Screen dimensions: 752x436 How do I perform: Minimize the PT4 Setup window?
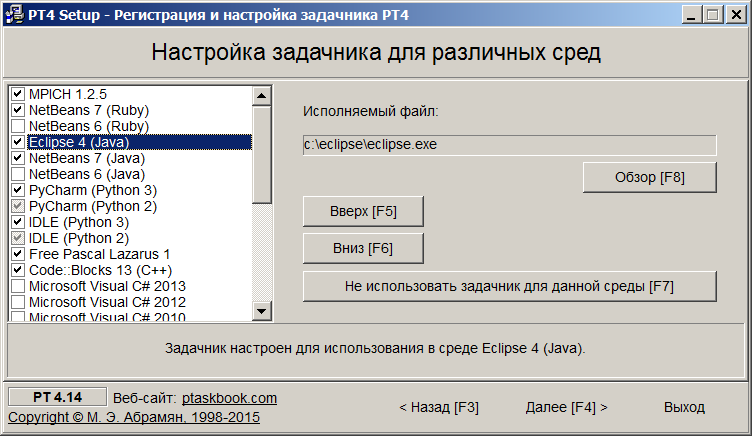pos(691,15)
